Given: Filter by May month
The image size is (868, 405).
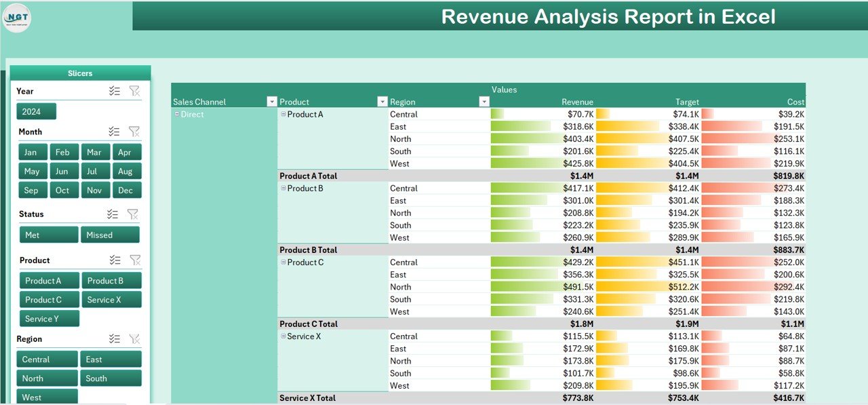Looking at the screenshot, I should click(32, 171).
